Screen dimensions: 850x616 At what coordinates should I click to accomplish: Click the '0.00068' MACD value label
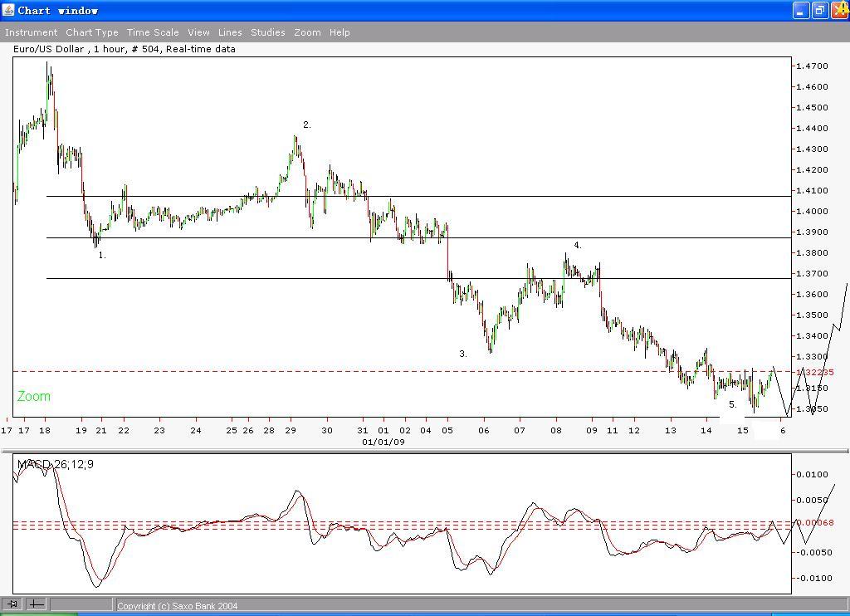click(x=815, y=523)
